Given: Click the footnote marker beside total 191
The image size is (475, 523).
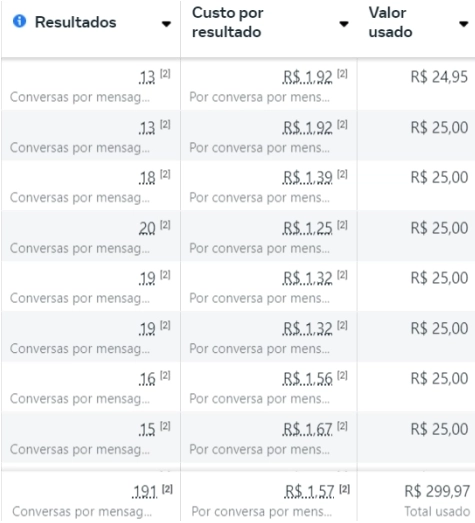Looking at the screenshot, I should click(x=167, y=489).
